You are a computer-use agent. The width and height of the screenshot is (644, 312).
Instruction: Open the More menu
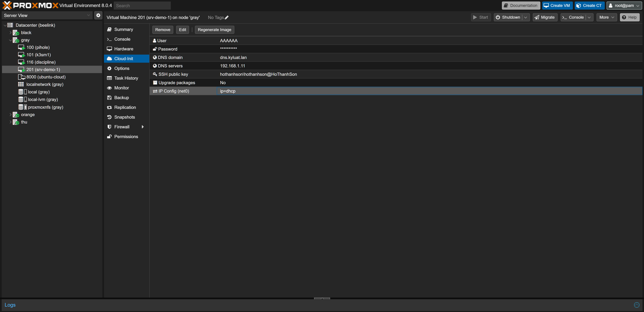(x=606, y=17)
